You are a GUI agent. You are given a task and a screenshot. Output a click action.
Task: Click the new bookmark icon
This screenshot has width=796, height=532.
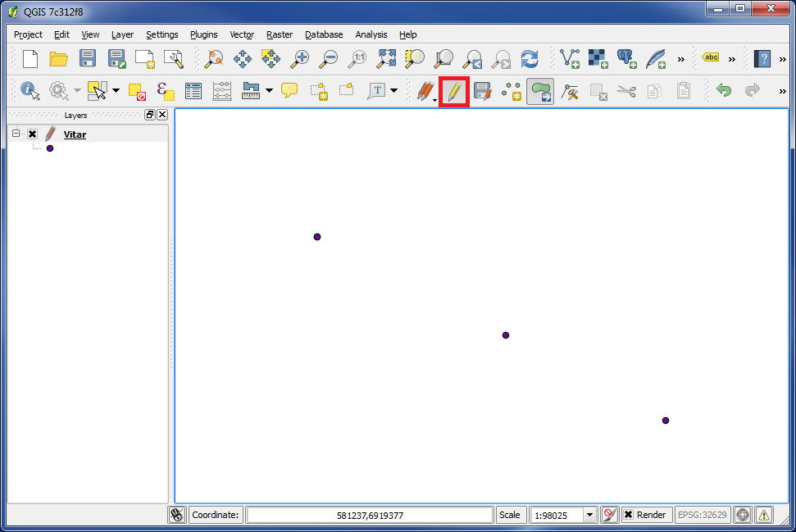(319, 91)
